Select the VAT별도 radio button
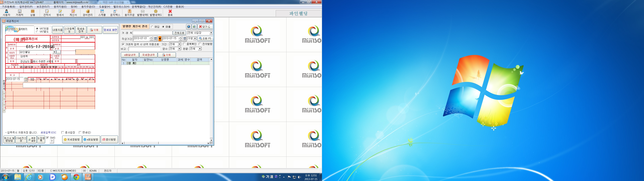Viewport: 644px width, 181px height. point(37,32)
